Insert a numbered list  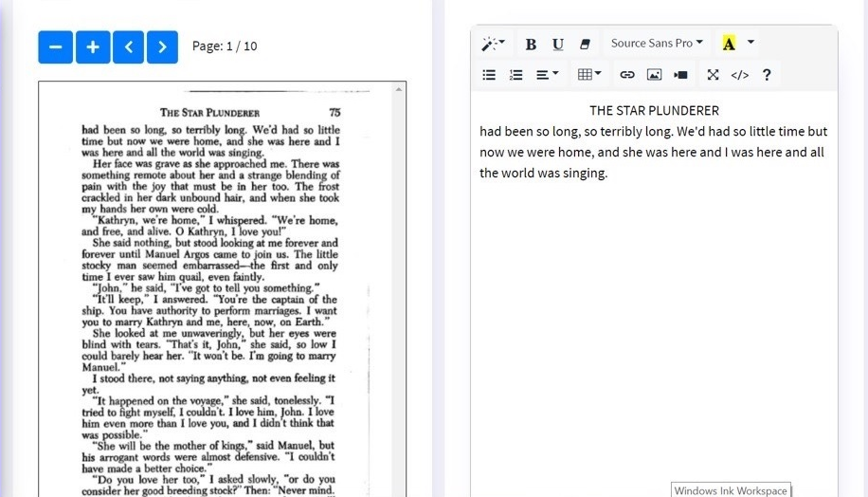pyautogui.click(x=515, y=75)
